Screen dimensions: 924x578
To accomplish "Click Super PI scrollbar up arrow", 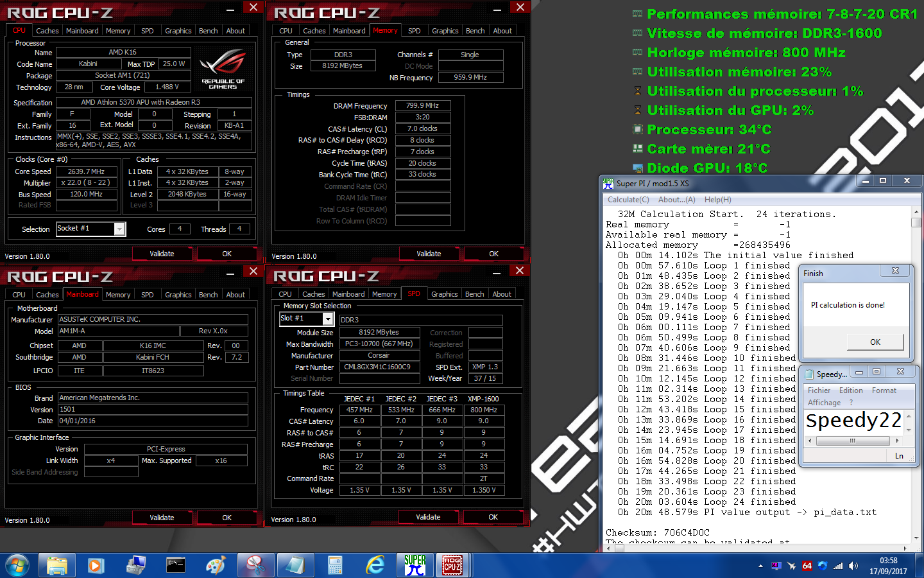I will (x=916, y=212).
